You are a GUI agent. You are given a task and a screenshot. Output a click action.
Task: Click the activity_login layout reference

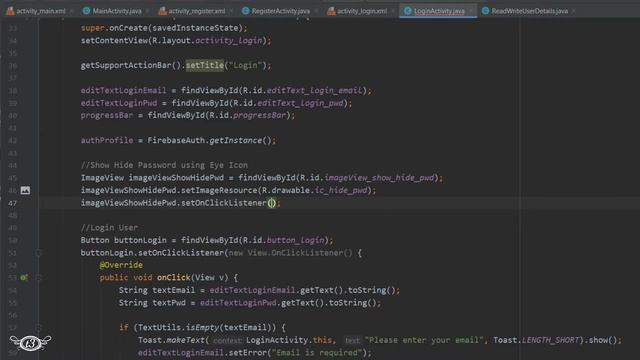pyautogui.click(x=229, y=40)
